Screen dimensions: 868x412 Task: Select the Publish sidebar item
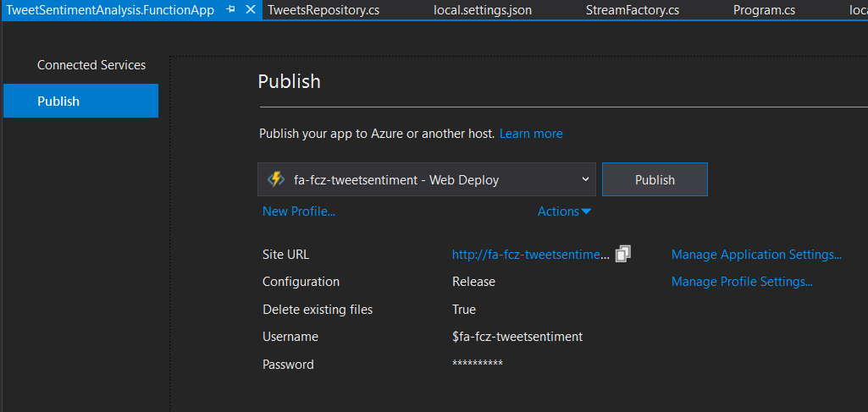coord(80,101)
